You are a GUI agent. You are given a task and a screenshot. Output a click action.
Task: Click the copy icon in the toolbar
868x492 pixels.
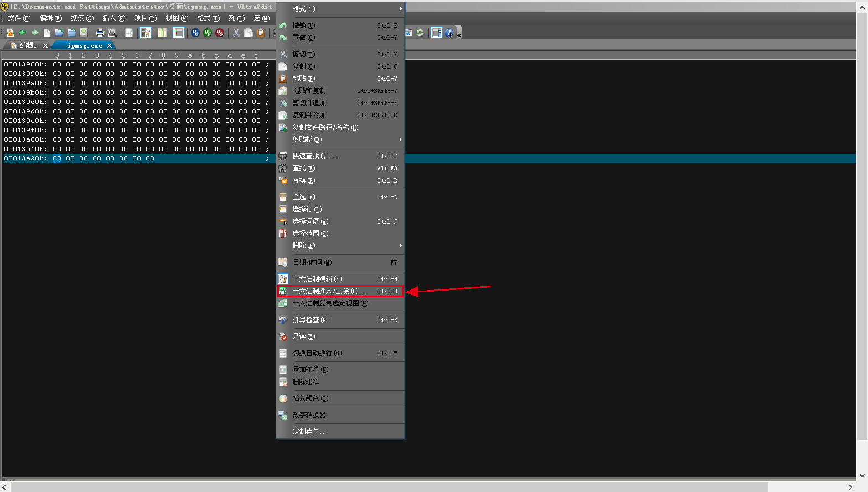(249, 33)
